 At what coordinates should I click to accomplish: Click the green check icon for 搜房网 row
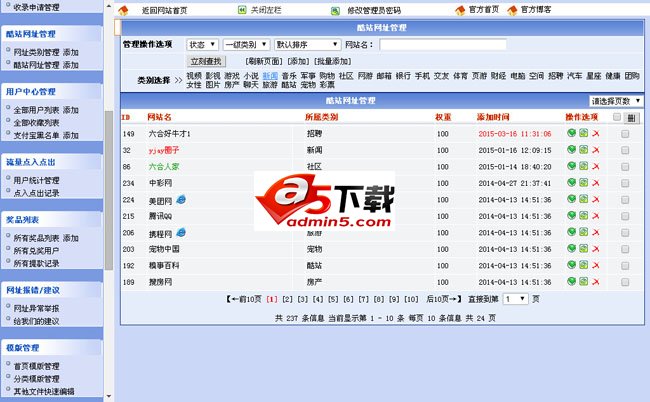tap(572, 281)
